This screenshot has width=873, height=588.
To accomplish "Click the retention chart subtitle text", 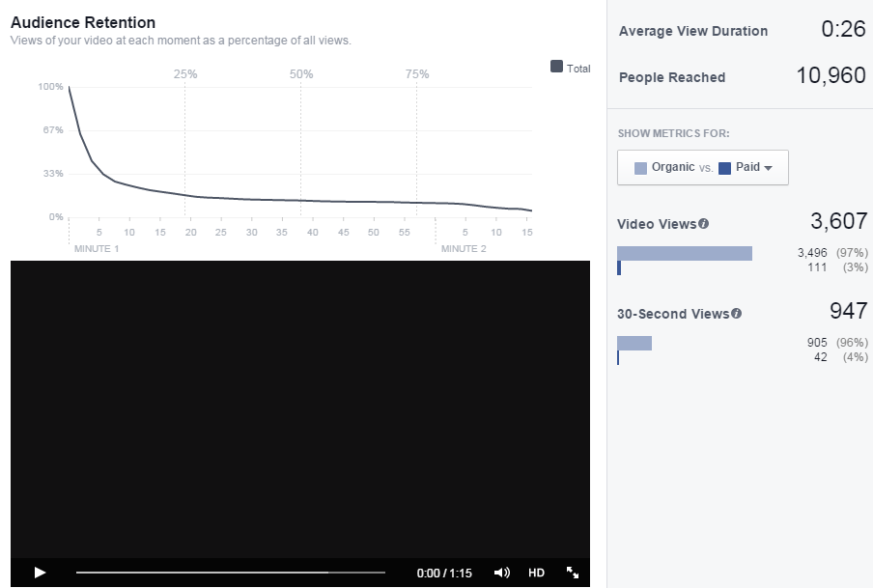I will [x=181, y=41].
